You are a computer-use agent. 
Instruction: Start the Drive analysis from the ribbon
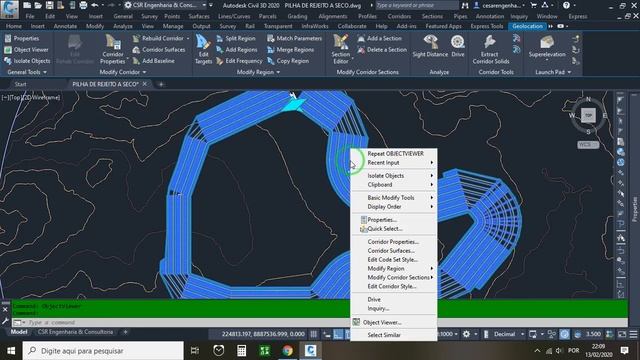pos(458,46)
